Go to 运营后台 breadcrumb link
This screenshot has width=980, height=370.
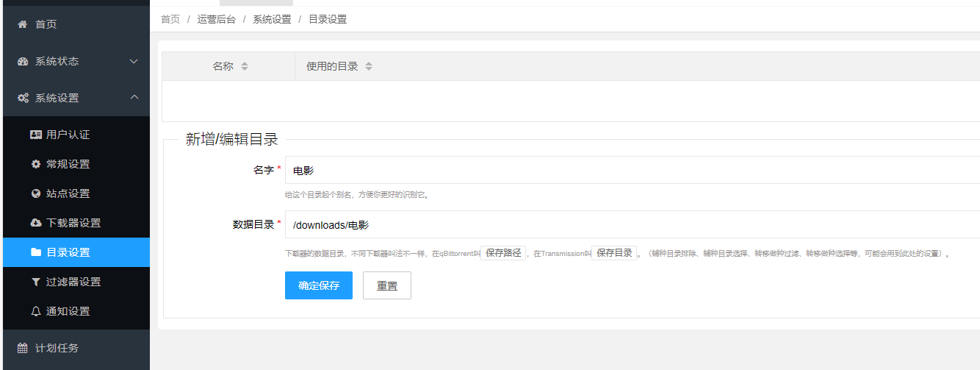pyautogui.click(x=216, y=19)
